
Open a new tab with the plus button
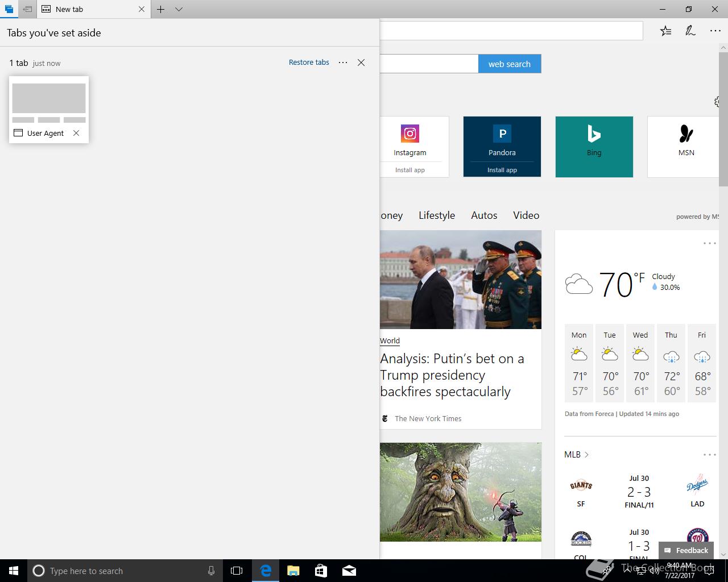click(161, 9)
